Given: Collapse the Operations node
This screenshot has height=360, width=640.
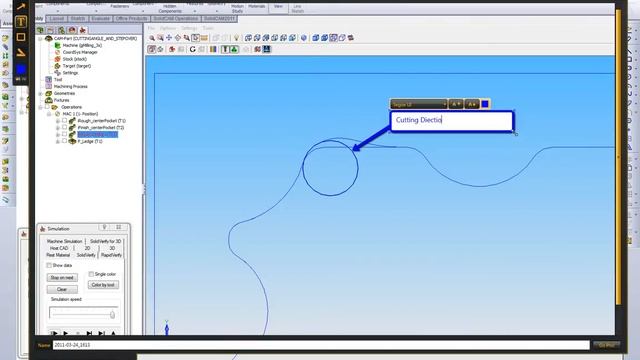Looking at the screenshot, I should tap(40, 107).
